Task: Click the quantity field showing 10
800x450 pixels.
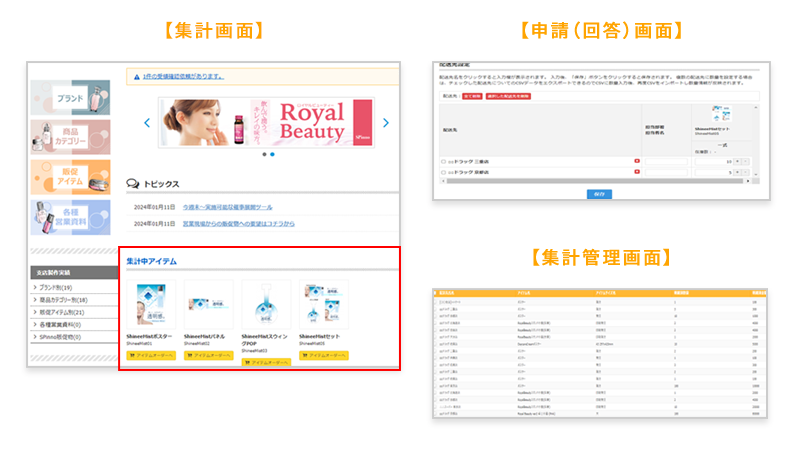Action: coord(719,160)
